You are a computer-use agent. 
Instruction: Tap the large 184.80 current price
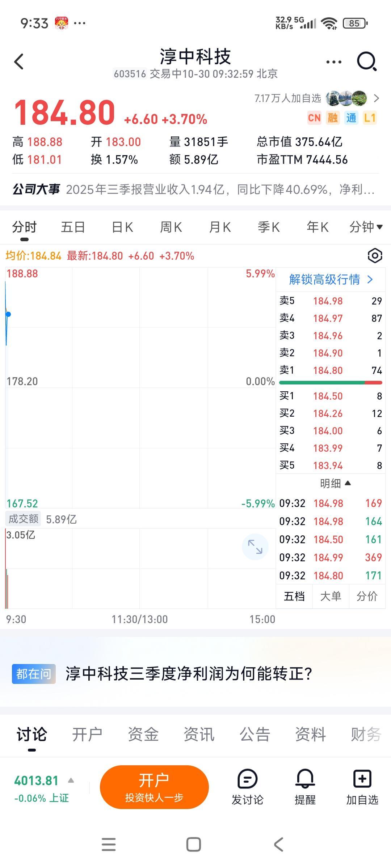click(x=64, y=112)
